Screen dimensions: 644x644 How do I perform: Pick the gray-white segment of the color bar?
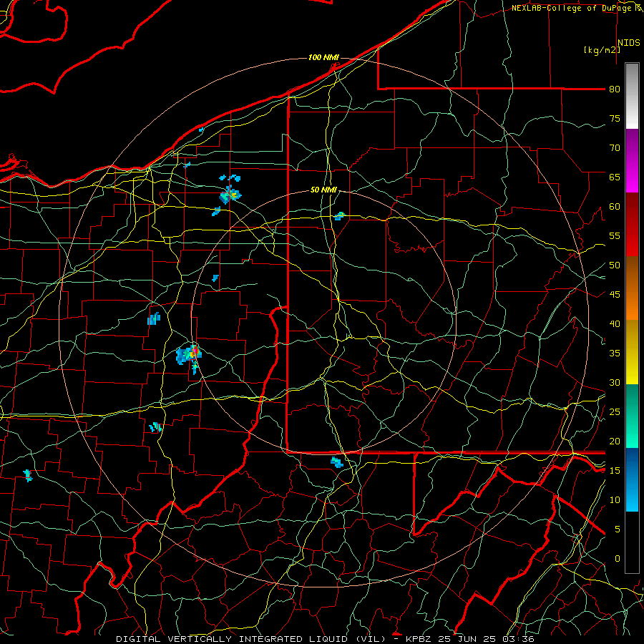click(632, 96)
